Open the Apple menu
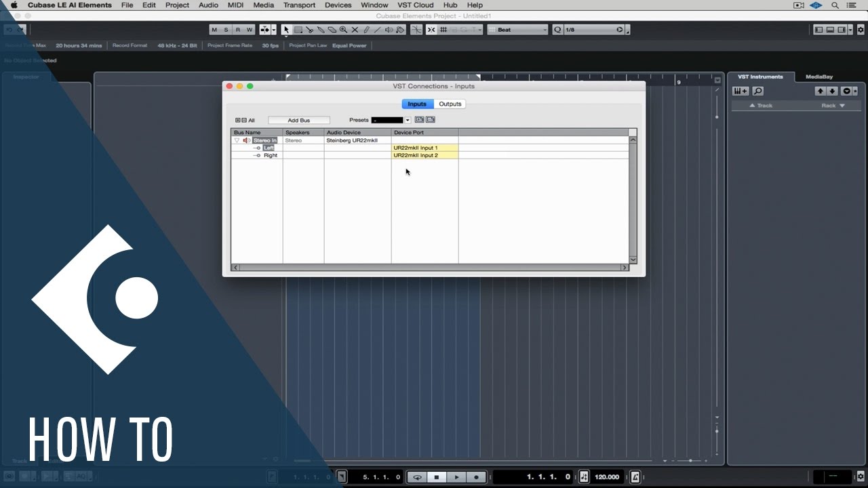 pyautogui.click(x=14, y=5)
